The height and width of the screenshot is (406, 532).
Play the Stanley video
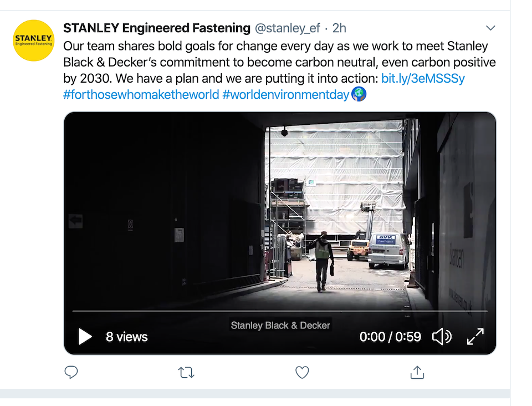(x=85, y=336)
